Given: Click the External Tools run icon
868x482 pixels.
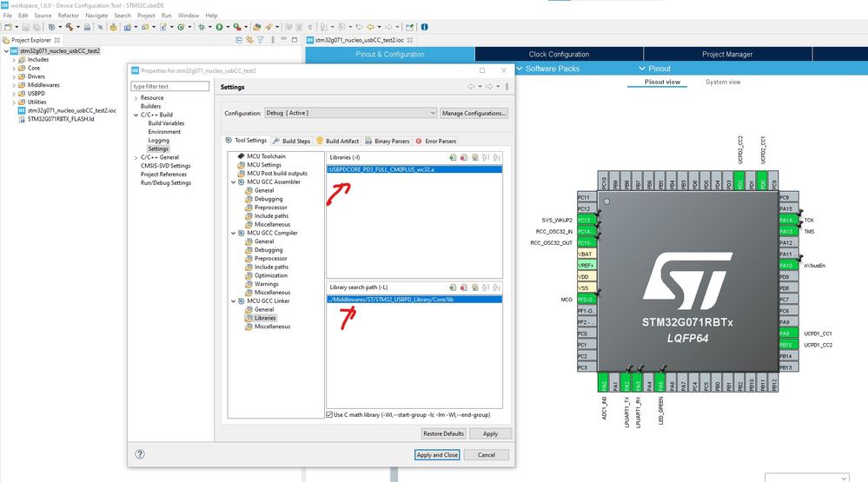Looking at the screenshot, I should pos(237,27).
